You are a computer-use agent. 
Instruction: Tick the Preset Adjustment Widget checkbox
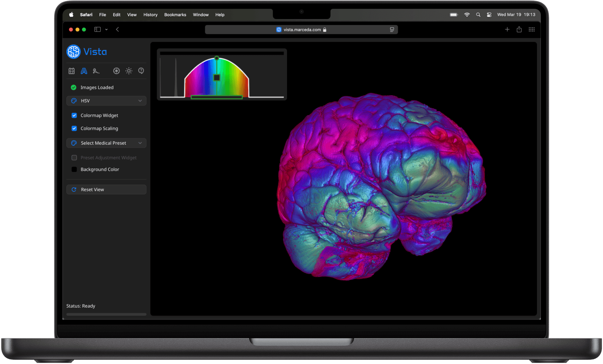tap(74, 158)
